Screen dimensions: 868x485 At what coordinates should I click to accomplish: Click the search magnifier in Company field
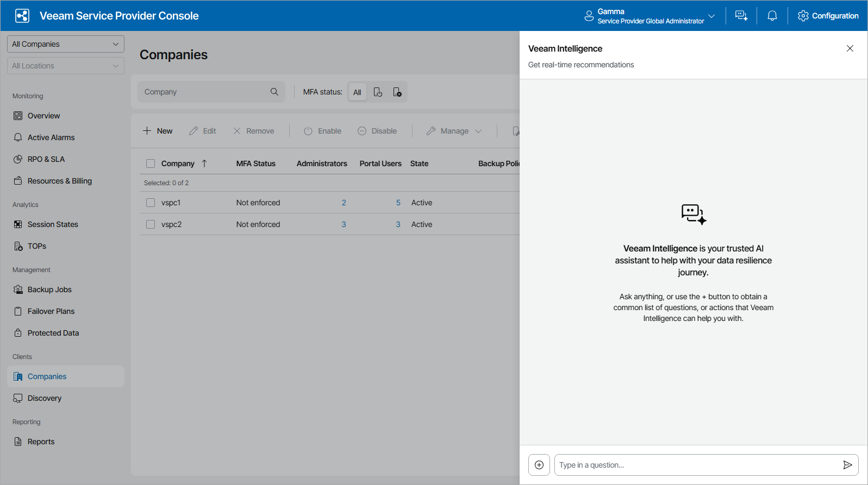click(x=274, y=92)
